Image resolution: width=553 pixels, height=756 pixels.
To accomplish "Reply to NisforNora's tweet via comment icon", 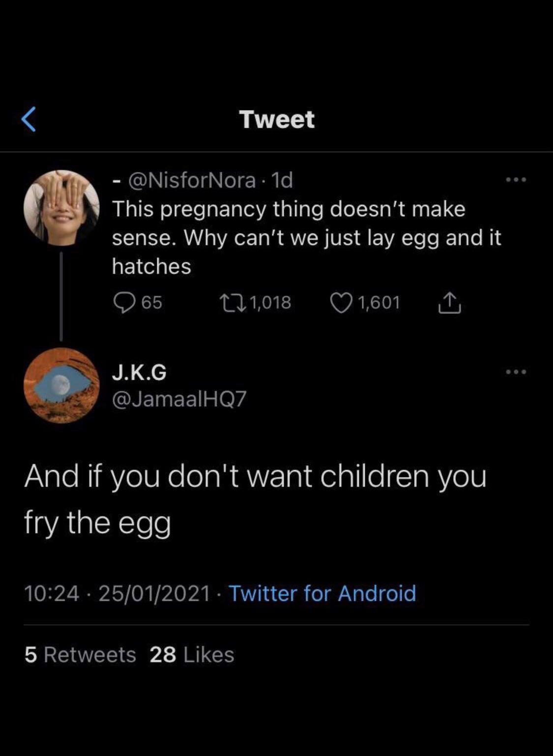I will tap(124, 303).
